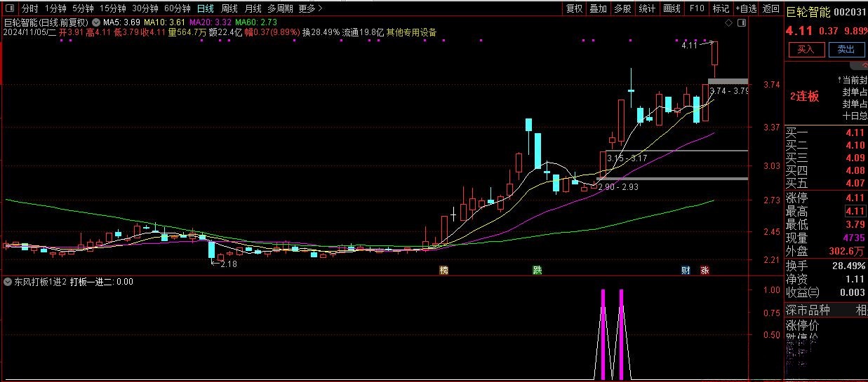The image size is (868, 382).
Task: Switch to the 分时 intraday tab
Action: point(29,9)
